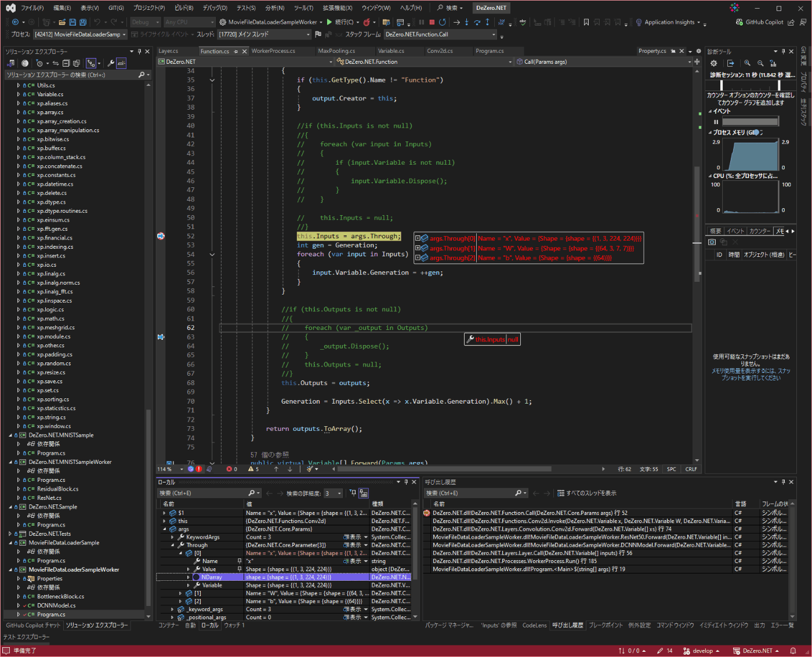Click the develop branch in status bar
The height and width of the screenshot is (657, 812).
pos(701,651)
